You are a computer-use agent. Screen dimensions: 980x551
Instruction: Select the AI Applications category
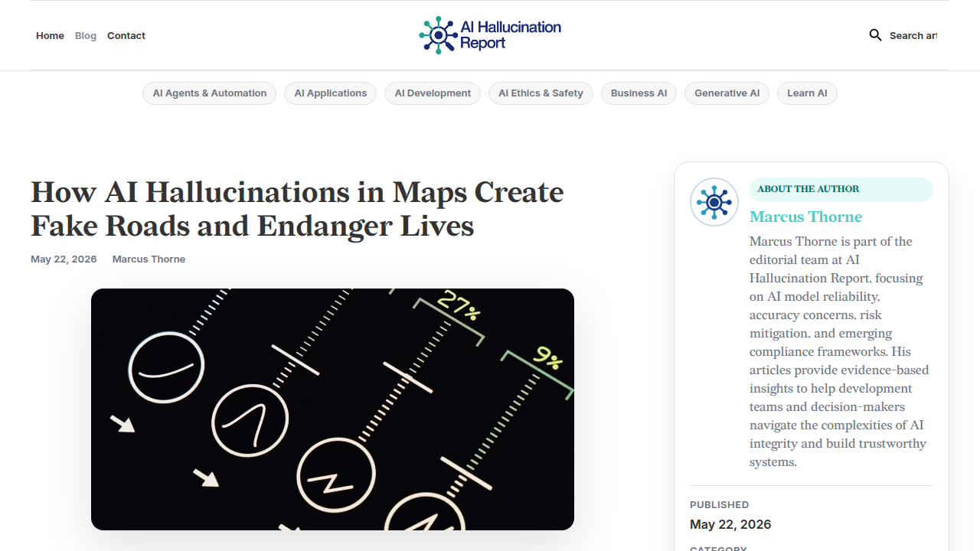[331, 93]
